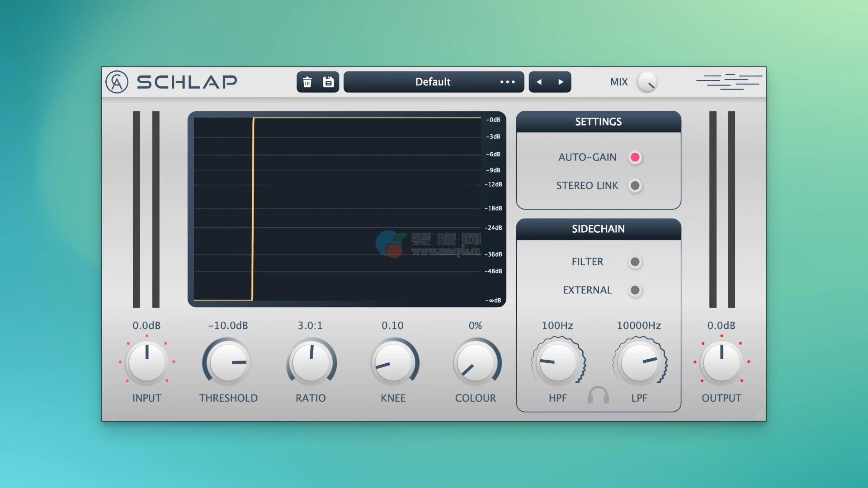Screen dimensions: 868x488
Task: Click the wavy lines logo at top right
Action: point(729,82)
